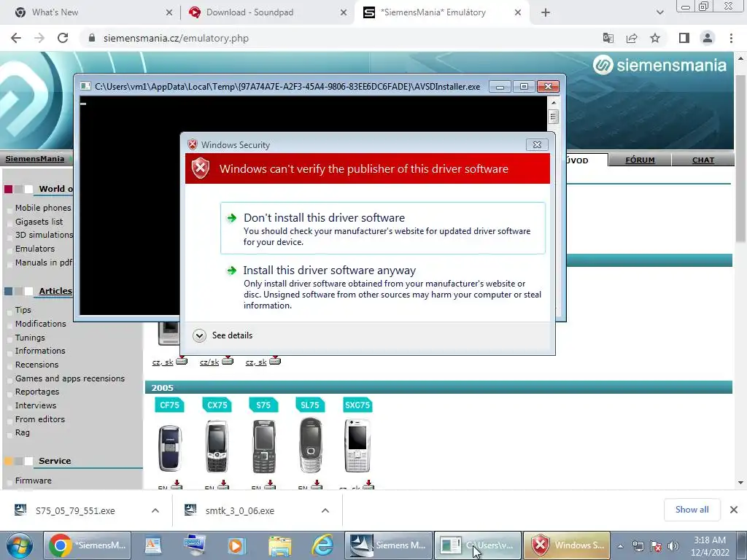Viewport: 747px width, 560px height.
Task: Go back in Chrome browser
Action: coord(16,38)
